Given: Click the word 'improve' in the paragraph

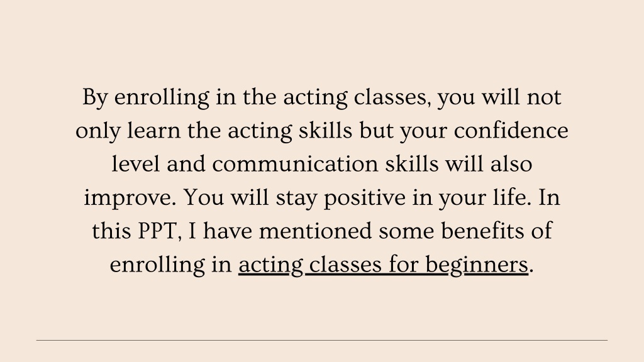Looking at the screenshot, I should 130,198.
